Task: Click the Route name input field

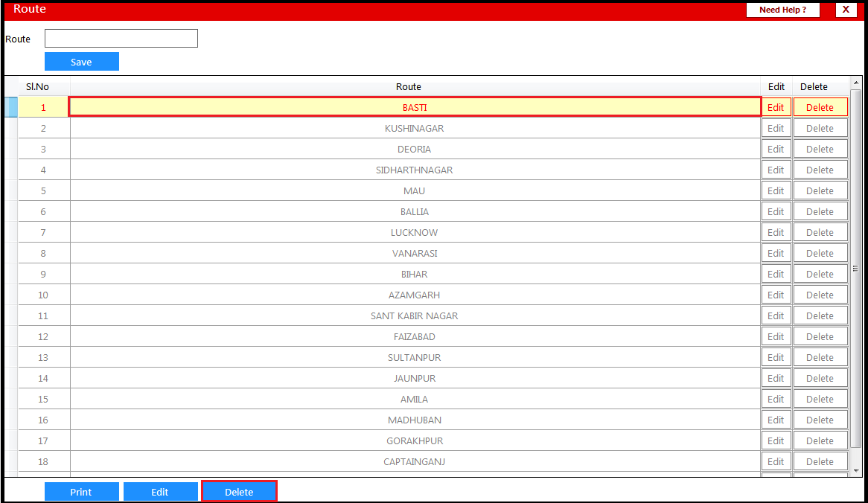Action: pyautogui.click(x=121, y=38)
